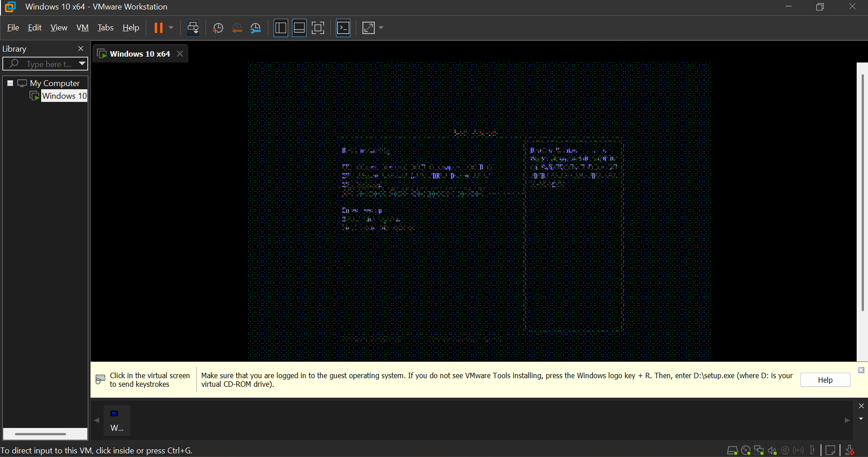The width and height of the screenshot is (868, 457).
Task: Take a snapshot of this virtual machine
Action: [218, 28]
